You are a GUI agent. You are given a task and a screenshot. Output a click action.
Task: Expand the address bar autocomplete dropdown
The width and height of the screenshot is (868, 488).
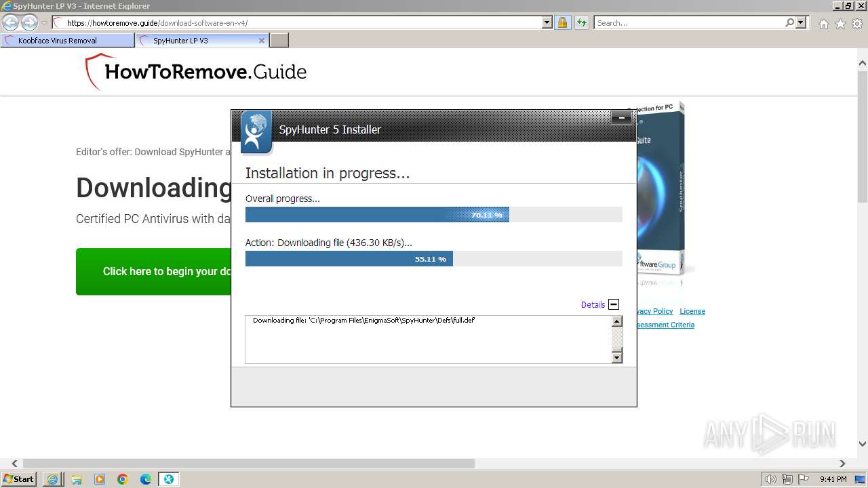point(547,23)
